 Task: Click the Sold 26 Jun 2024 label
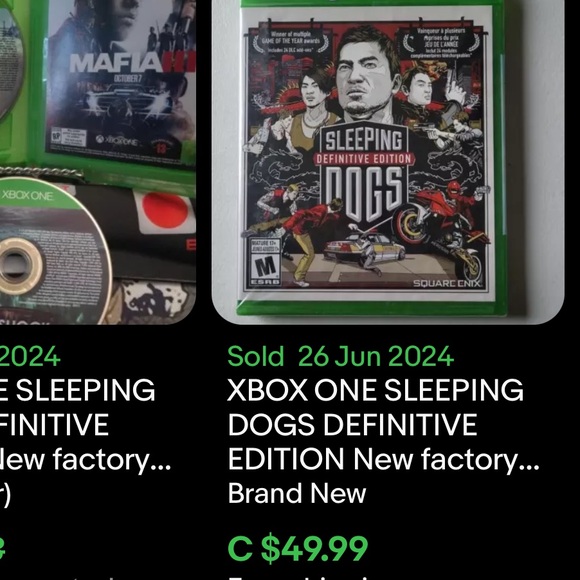point(340,356)
